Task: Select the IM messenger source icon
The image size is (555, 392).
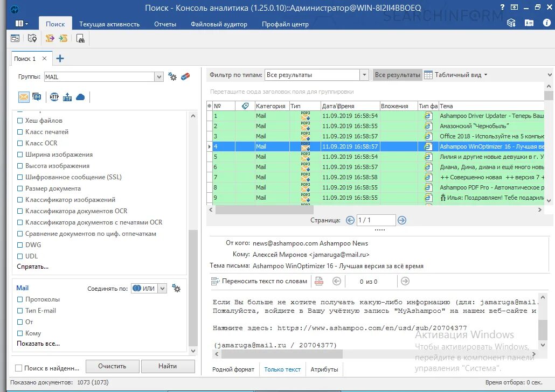Action: click(x=37, y=96)
